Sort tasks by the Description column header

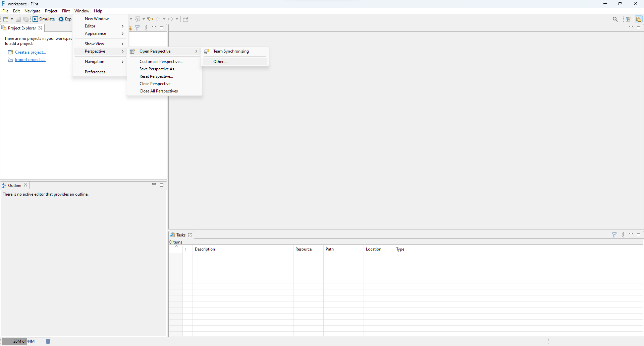point(205,249)
